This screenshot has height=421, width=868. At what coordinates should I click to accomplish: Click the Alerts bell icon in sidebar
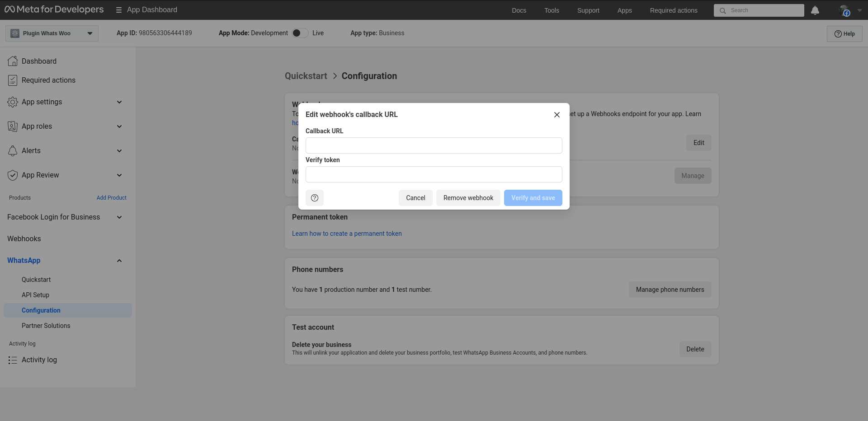(x=13, y=150)
